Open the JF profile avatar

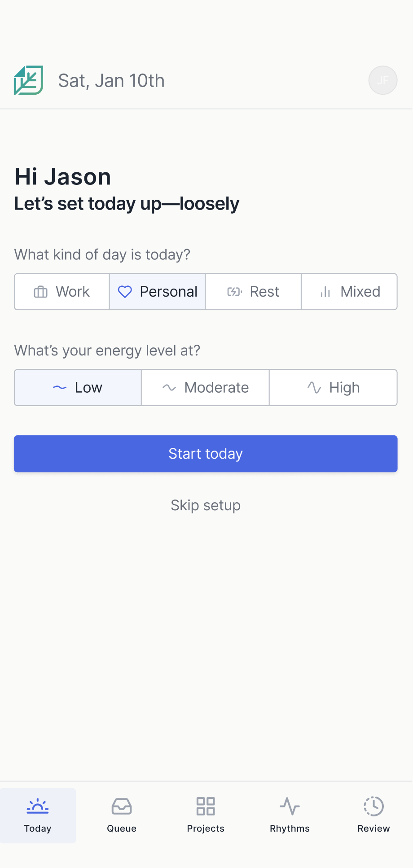(x=382, y=80)
